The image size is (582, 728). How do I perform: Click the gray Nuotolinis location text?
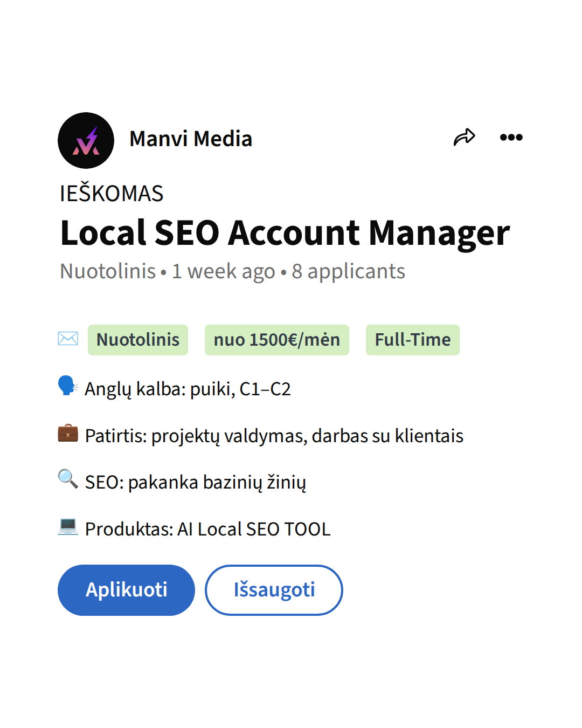(108, 271)
